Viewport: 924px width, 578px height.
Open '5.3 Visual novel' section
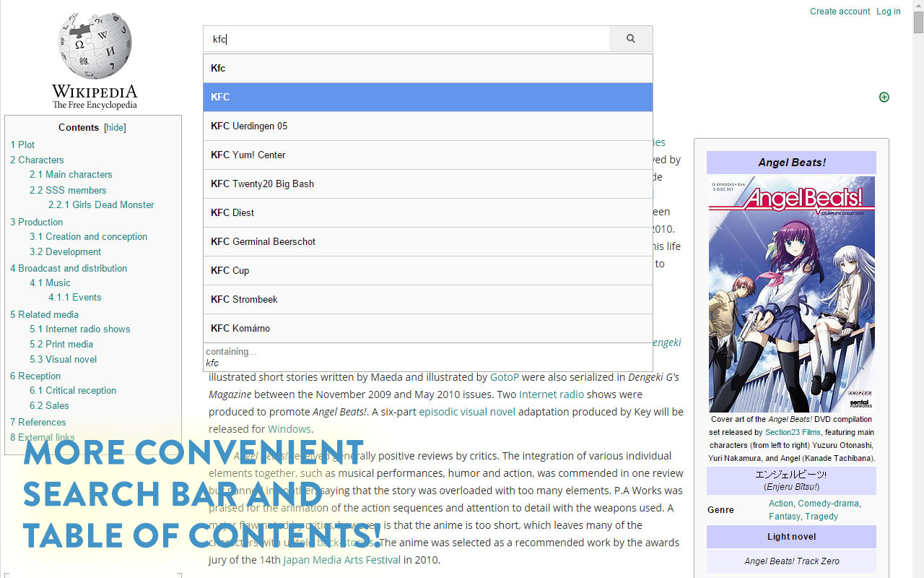coord(63,359)
